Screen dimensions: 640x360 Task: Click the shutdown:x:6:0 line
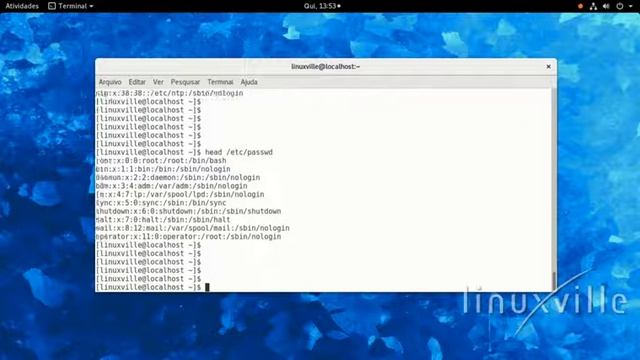point(188,211)
